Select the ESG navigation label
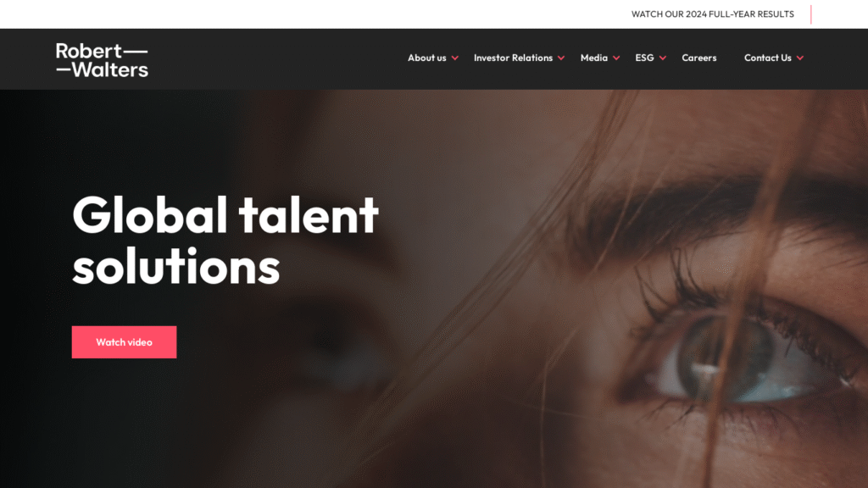 click(x=644, y=58)
